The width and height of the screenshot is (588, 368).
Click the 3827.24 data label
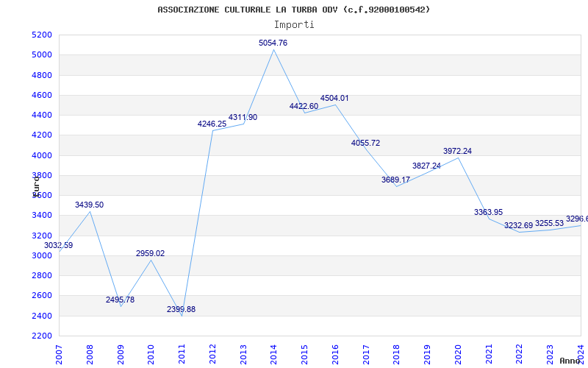click(x=427, y=166)
